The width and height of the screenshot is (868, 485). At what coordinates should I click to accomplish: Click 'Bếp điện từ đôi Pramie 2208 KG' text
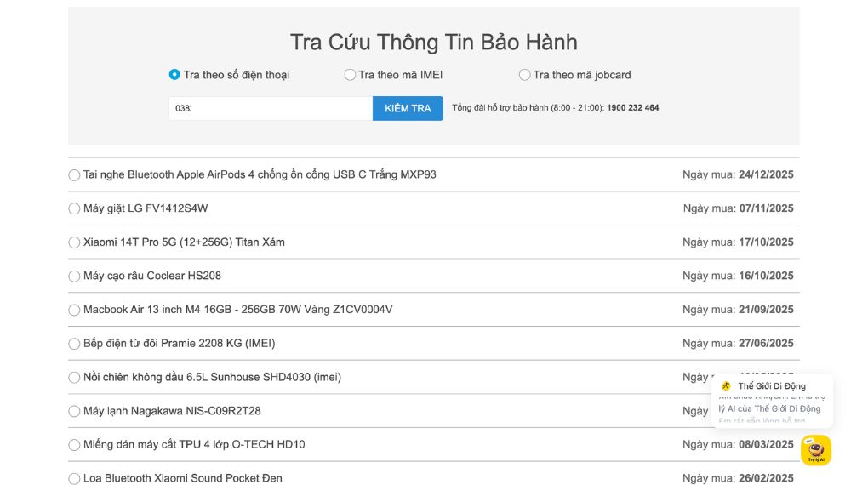[x=180, y=343]
